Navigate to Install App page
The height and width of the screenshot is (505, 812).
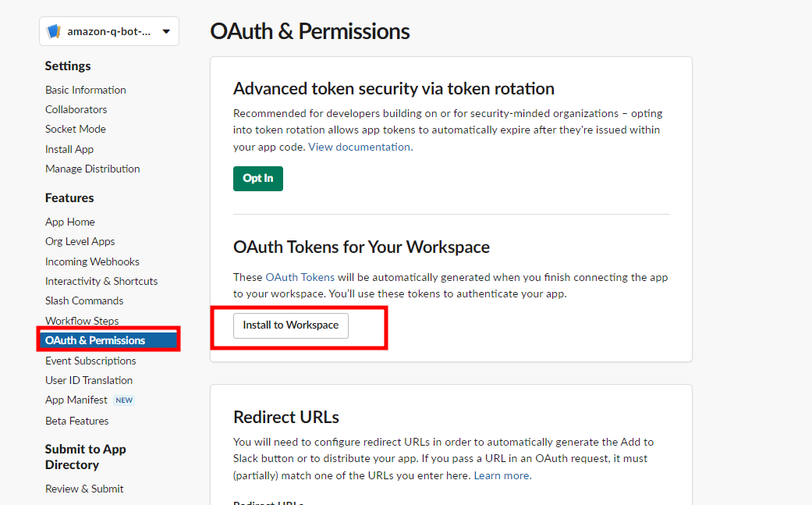pos(69,148)
